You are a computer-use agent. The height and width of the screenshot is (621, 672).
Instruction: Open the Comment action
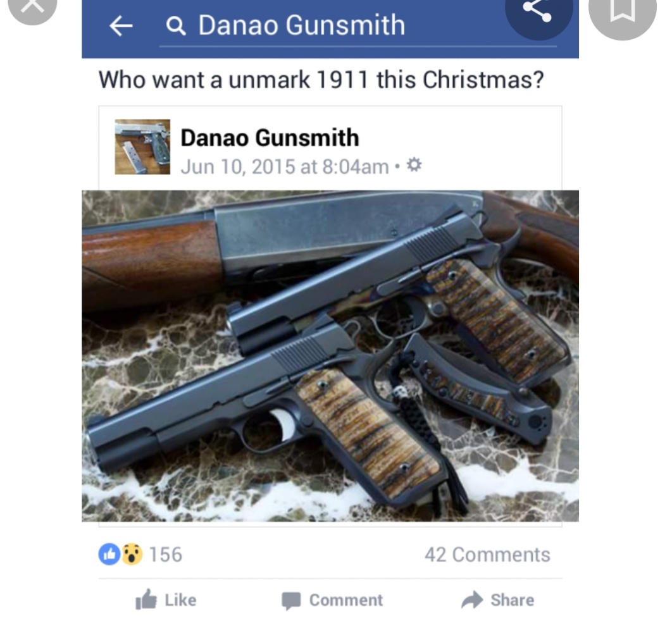332,600
